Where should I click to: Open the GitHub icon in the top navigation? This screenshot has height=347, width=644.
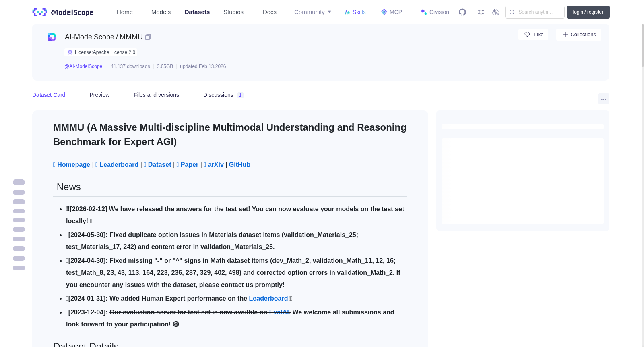tap(462, 12)
